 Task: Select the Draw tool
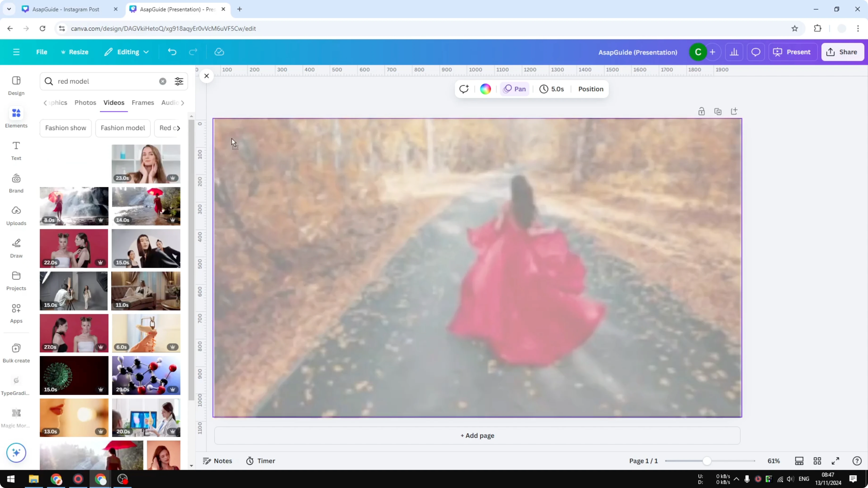tap(16, 248)
